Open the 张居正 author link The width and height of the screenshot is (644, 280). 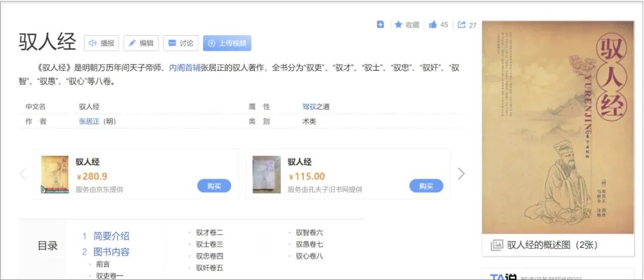point(89,121)
